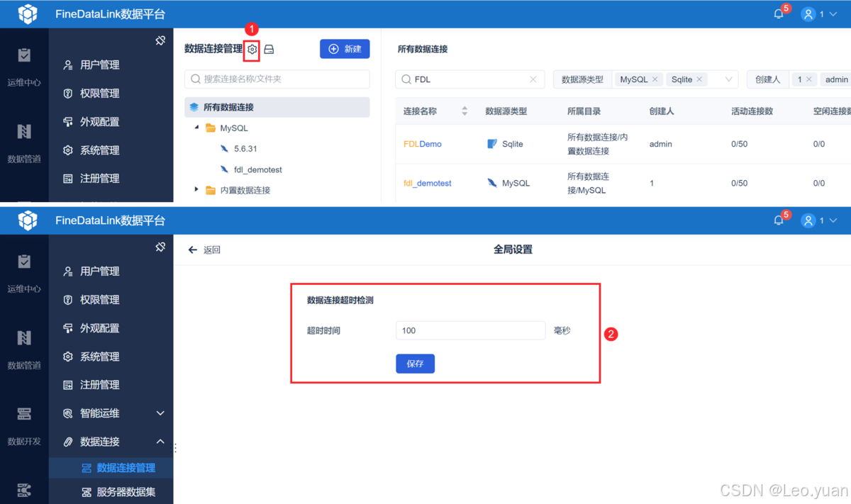851x504 pixels.
Task: Open the 数据源类型 filter dropdown arrow
Action: (x=728, y=79)
